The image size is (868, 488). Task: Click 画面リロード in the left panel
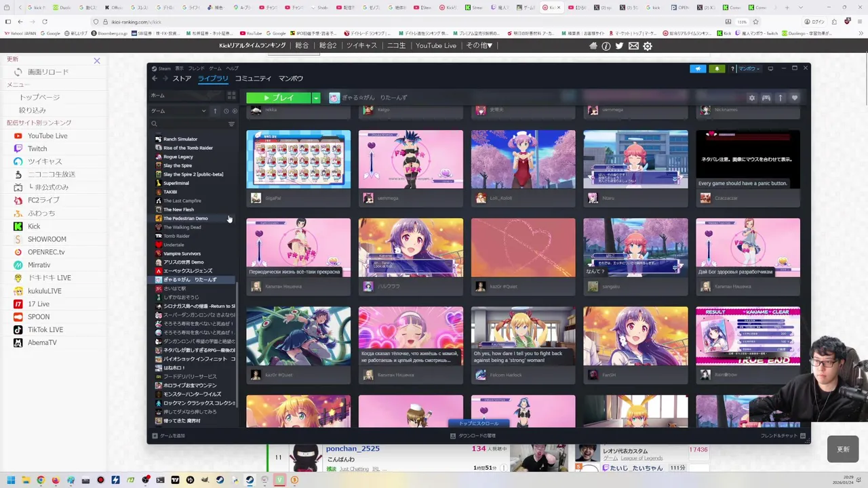[47, 72]
